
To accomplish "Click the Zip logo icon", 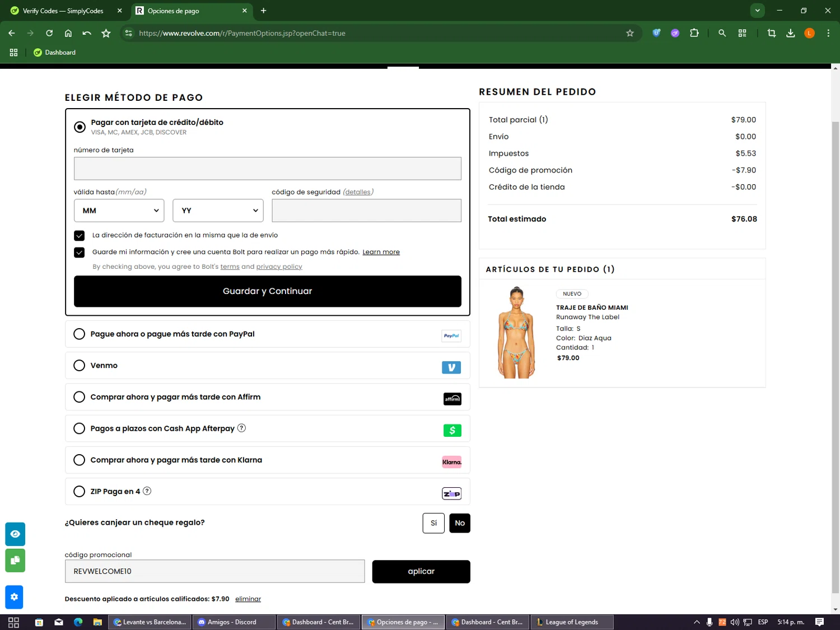I will tap(452, 493).
